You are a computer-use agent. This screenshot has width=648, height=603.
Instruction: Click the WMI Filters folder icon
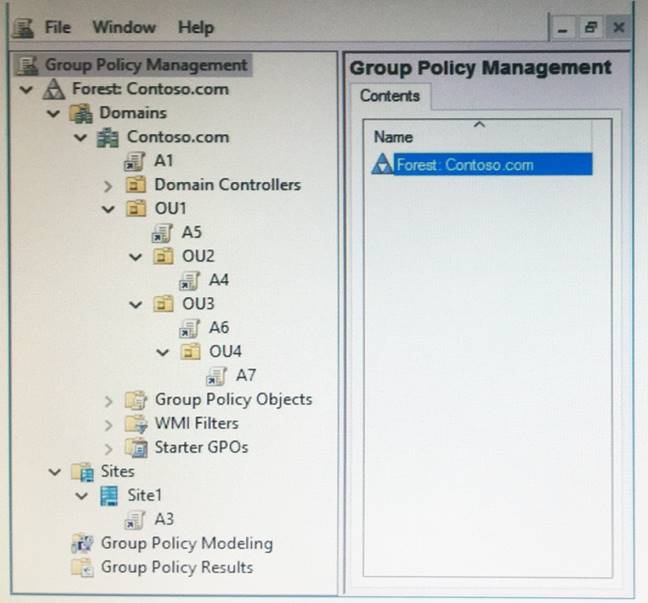(x=135, y=424)
